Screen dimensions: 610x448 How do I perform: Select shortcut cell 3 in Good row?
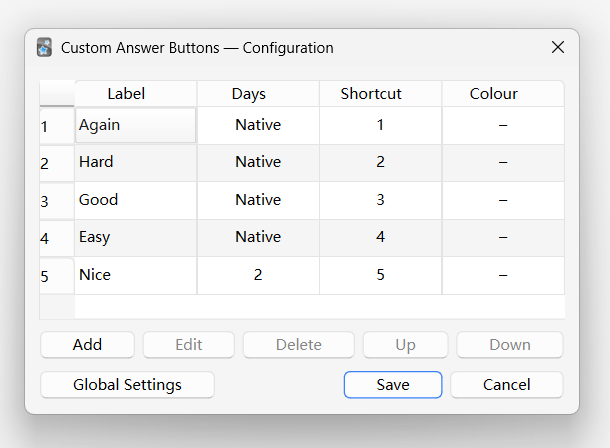(x=380, y=200)
